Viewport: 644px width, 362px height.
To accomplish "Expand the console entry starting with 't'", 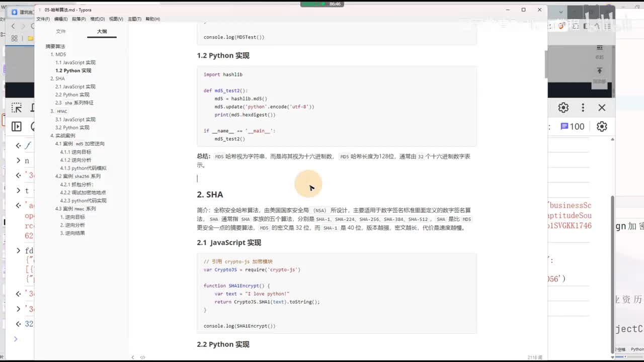I will point(19,191).
